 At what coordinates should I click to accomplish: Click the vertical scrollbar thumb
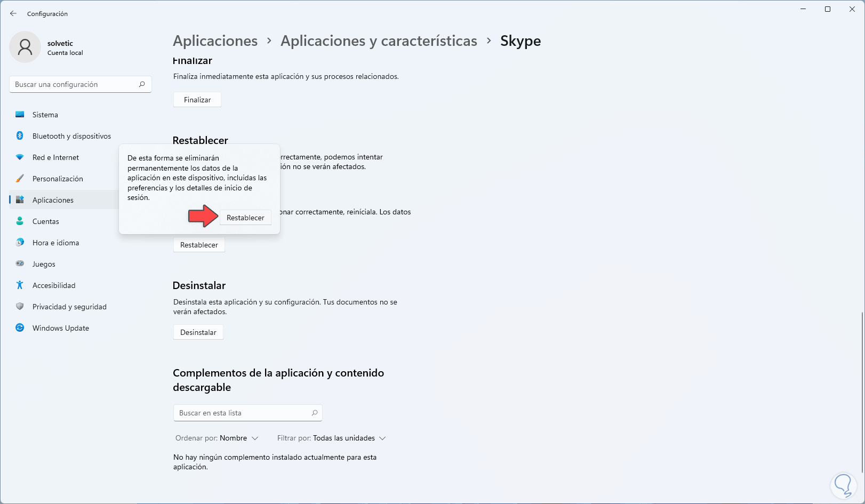862,392
